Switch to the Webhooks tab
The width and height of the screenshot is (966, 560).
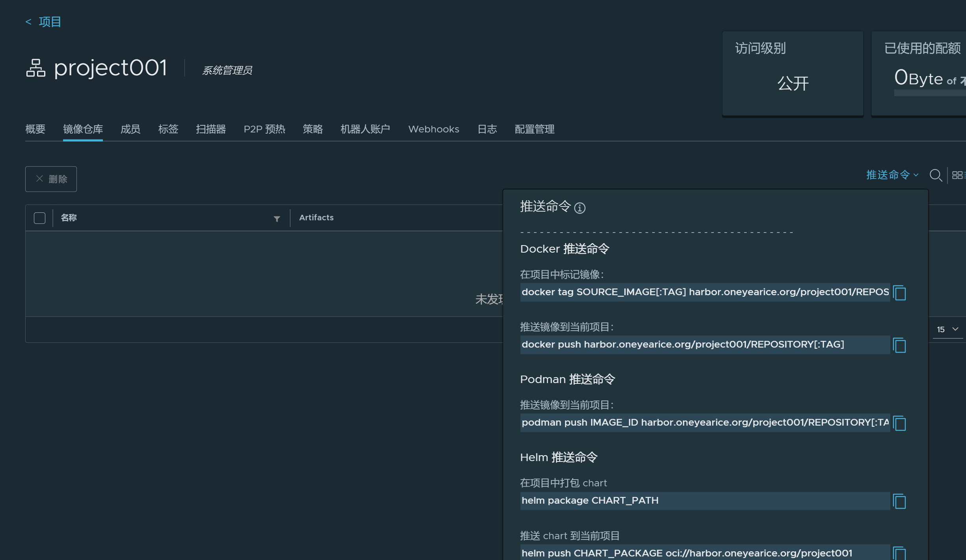(434, 129)
